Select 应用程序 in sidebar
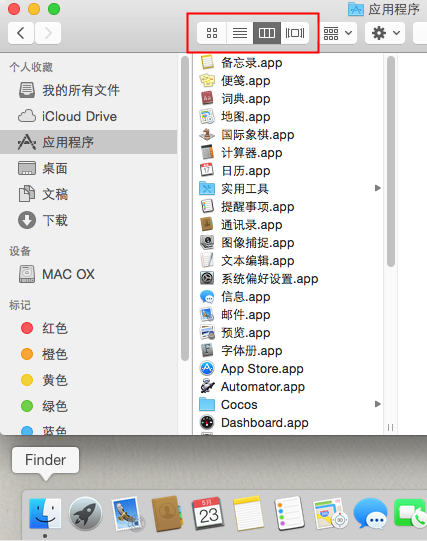The image size is (427, 541). [89, 142]
